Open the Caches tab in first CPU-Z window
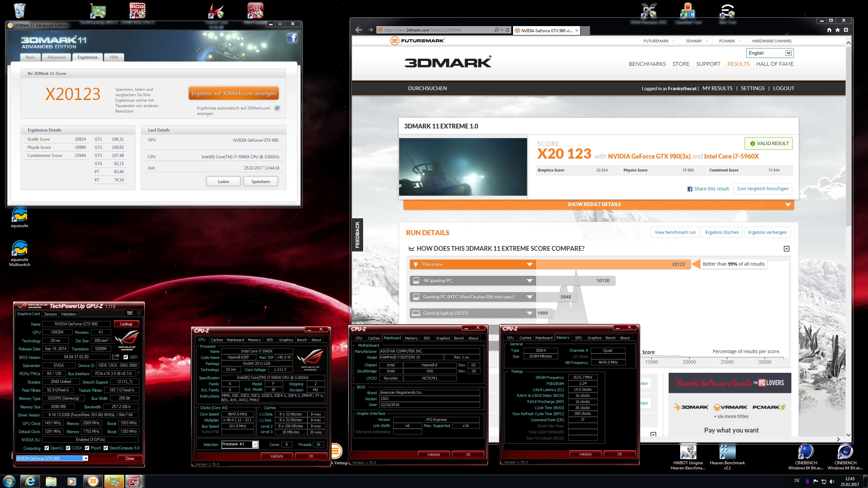This screenshot has width=868, height=488. [x=217, y=340]
